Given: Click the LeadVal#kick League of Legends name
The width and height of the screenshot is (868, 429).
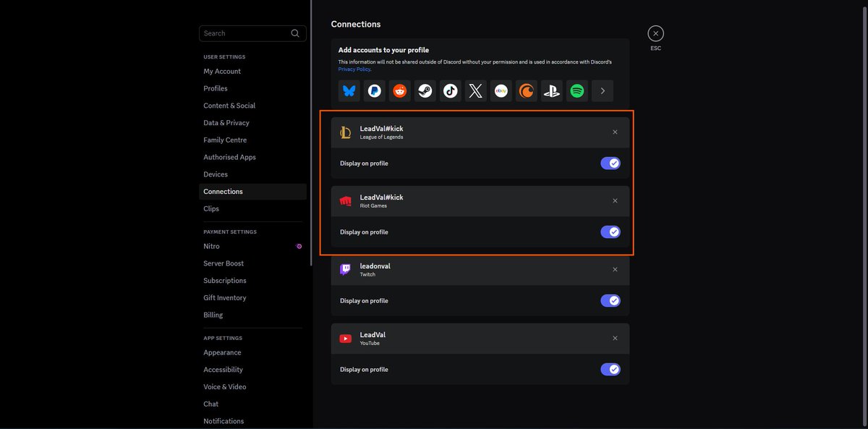Looking at the screenshot, I should pyautogui.click(x=381, y=129).
